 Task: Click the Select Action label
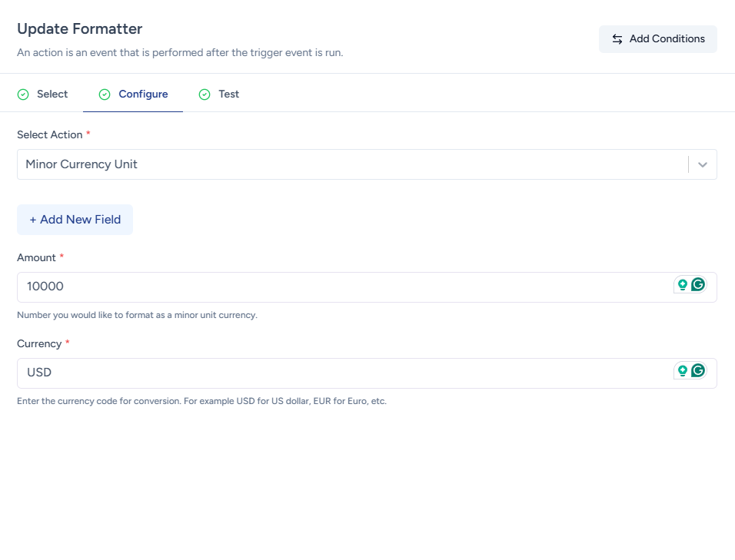point(49,134)
